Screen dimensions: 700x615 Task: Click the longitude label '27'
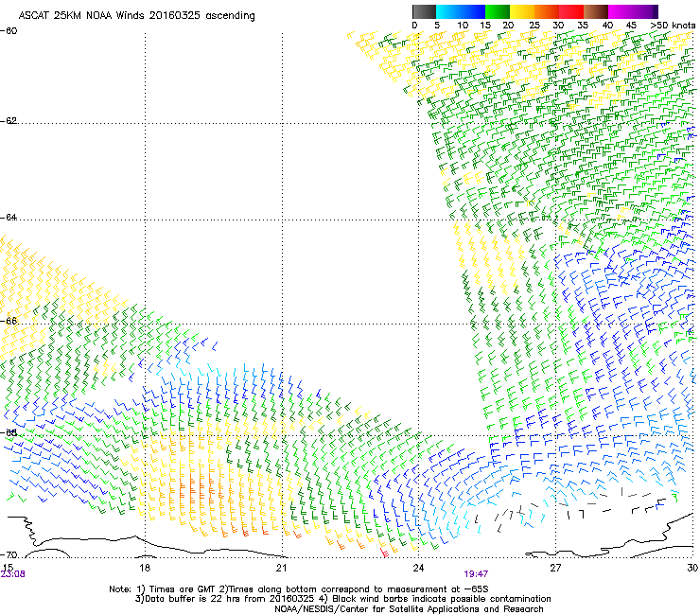pyautogui.click(x=555, y=568)
